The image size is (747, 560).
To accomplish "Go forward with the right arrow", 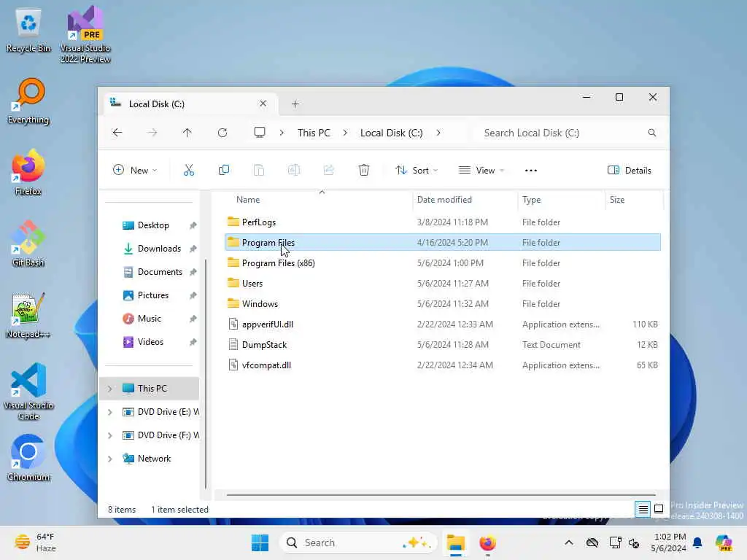I will pyautogui.click(x=152, y=133).
